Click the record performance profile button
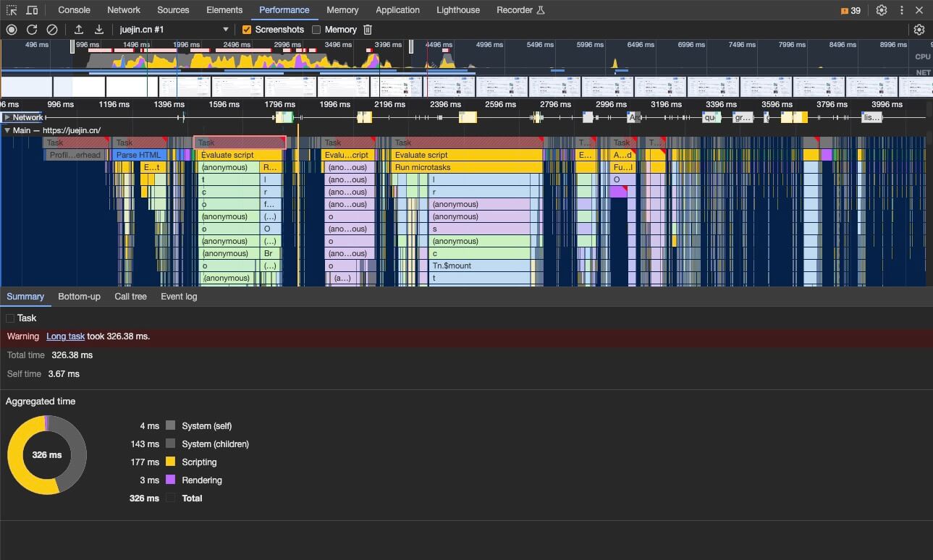933x560 pixels. coord(12,30)
